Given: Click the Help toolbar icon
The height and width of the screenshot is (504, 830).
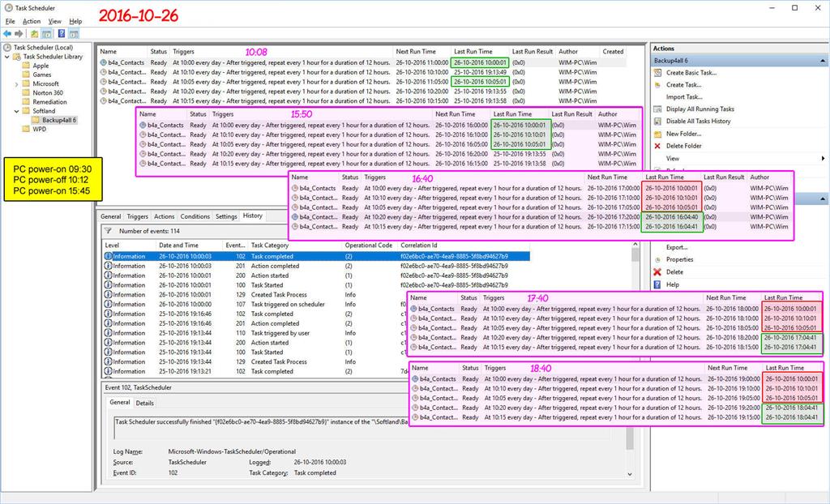Looking at the screenshot, I should (62, 33).
